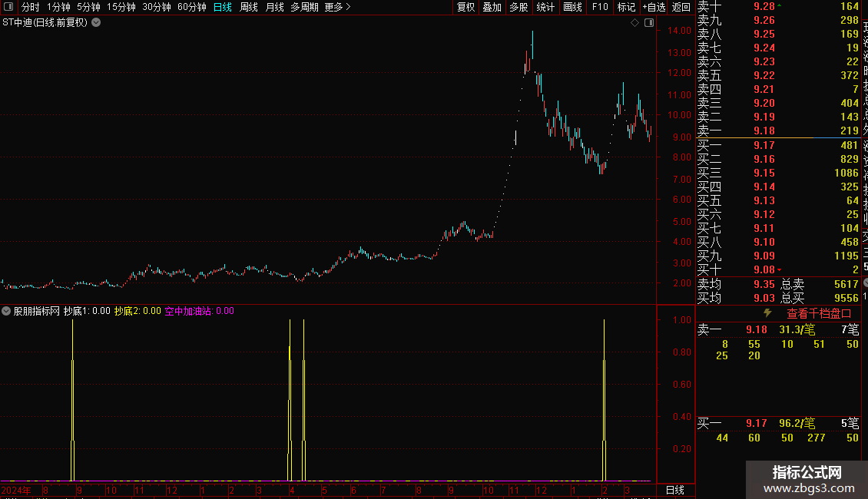
Task: Select the 买一 9.17 row in the order book
Action: pyautogui.click(x=778, y=146)
